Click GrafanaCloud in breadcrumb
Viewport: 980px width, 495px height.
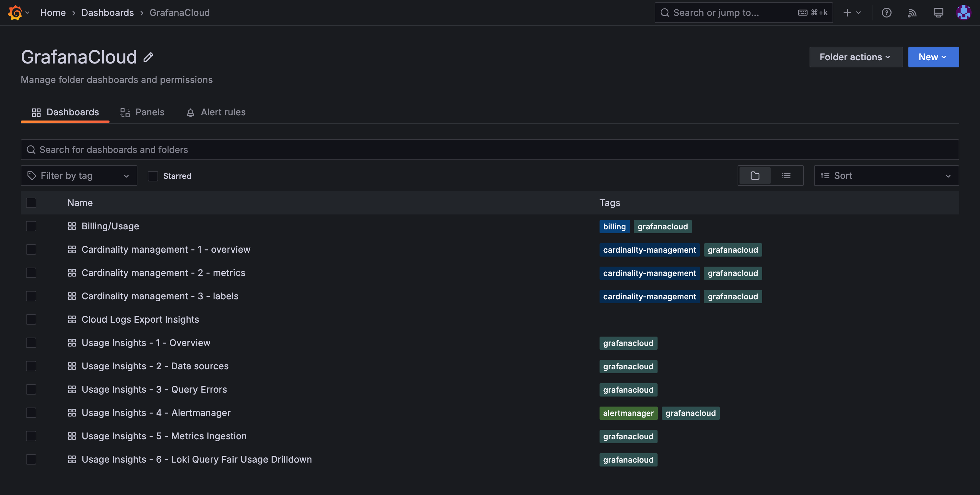point(180,13)
